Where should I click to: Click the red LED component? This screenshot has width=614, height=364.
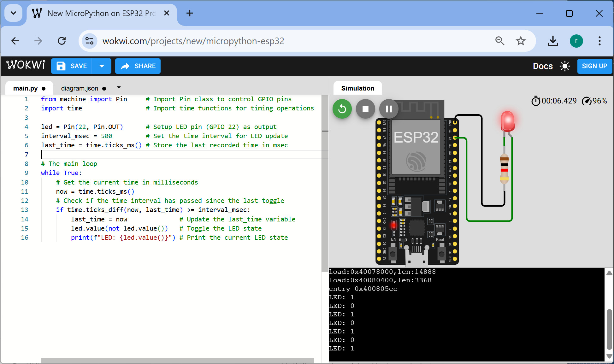(508, 121)
